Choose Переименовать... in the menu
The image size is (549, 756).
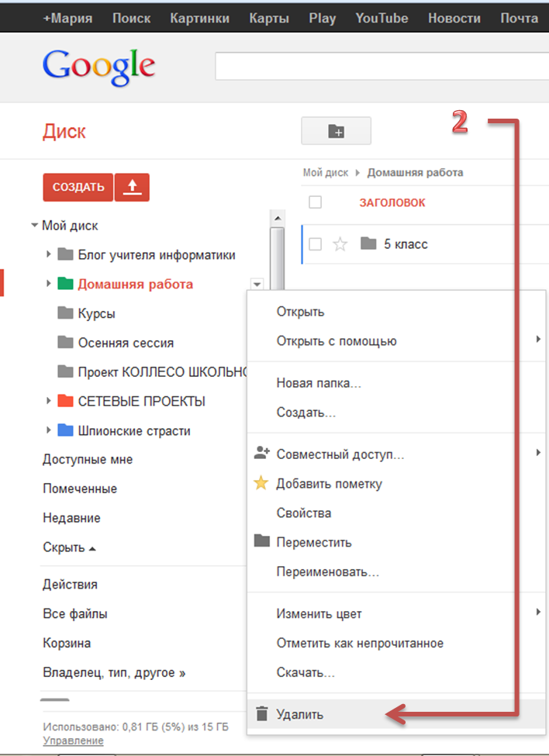328,571
